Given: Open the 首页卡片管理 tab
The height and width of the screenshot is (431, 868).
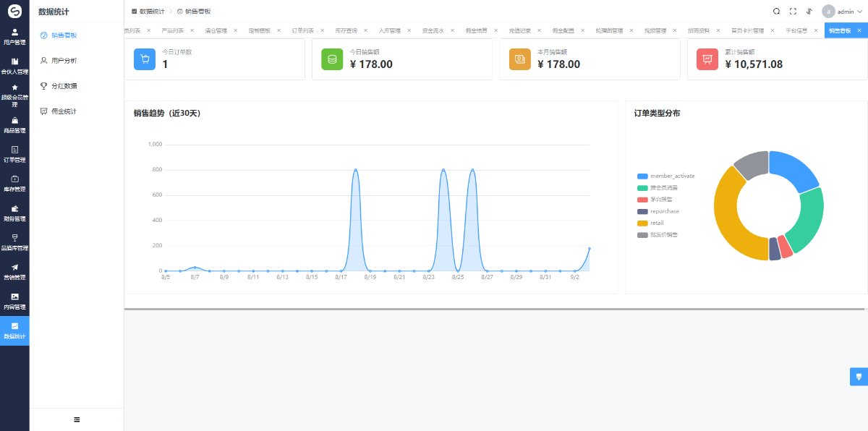Looking at the screenshot, I should point(747,31).
